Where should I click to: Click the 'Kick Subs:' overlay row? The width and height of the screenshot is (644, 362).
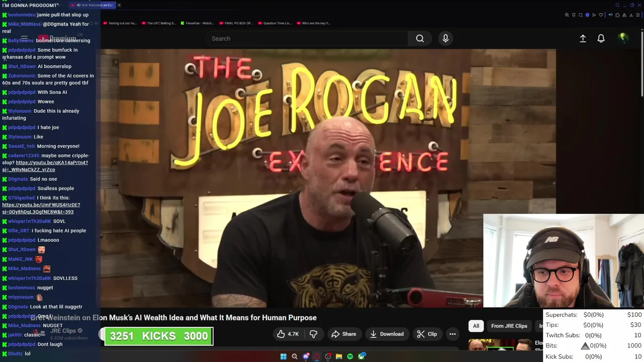click(594, 356)
